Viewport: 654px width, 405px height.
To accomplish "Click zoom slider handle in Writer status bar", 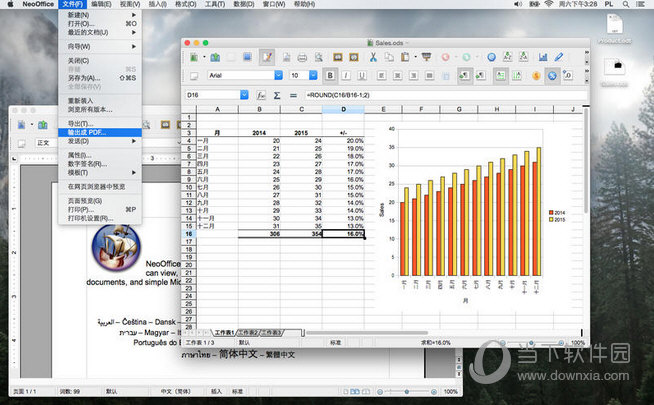I will (407, 392).
